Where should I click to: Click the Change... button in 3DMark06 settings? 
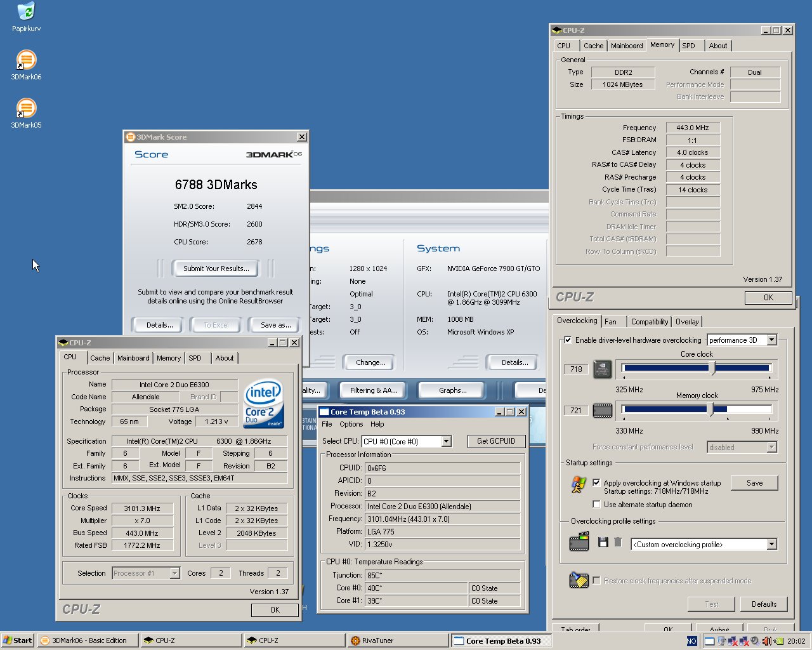coord(371,362)
